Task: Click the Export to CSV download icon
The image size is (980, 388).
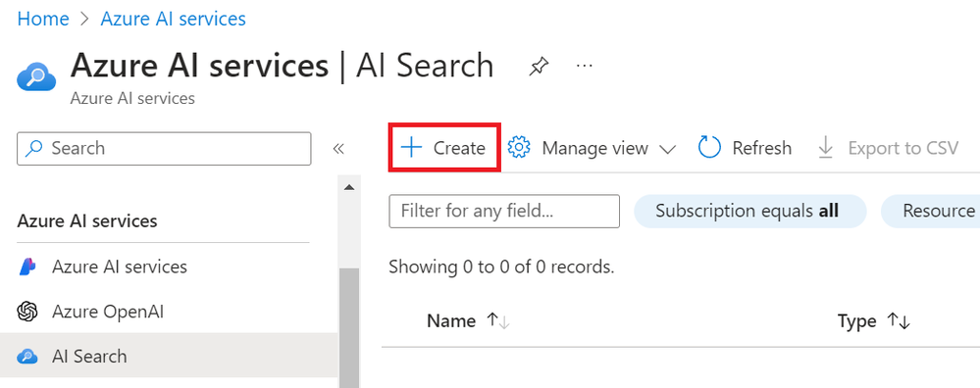Action: (826, 148)
